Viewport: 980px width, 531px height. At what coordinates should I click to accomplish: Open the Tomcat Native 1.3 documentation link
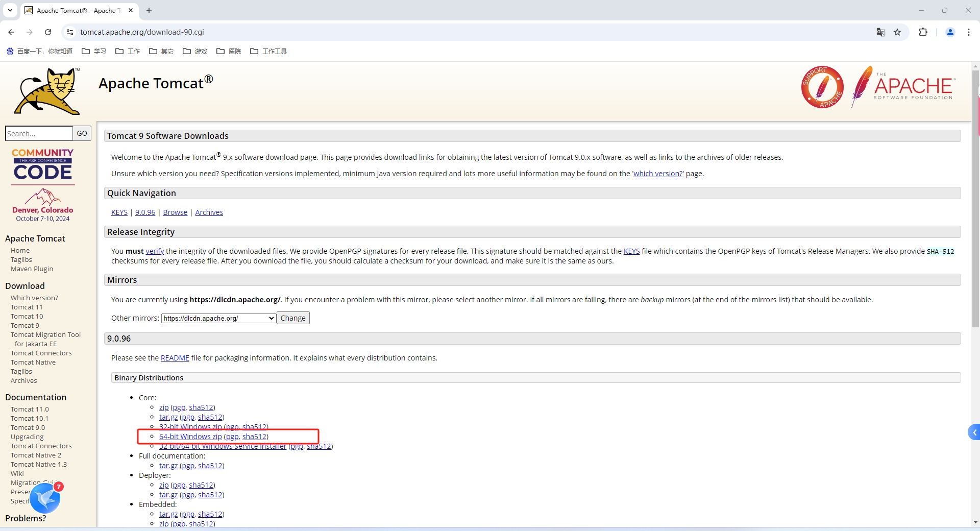coord(39,465)
